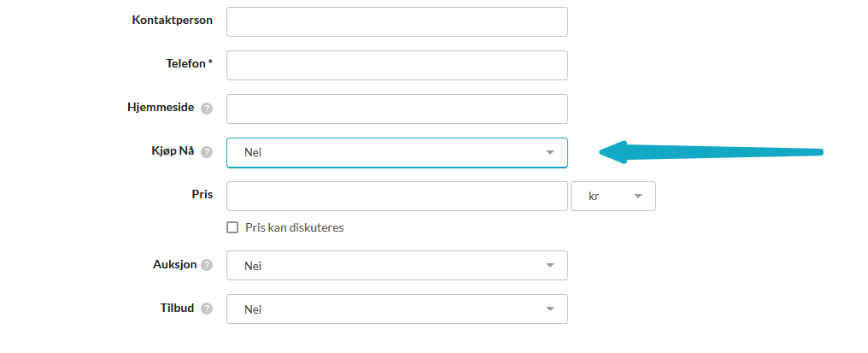Focus the Kontaktperson text field

pyautogui.click(x=396, y=21)
